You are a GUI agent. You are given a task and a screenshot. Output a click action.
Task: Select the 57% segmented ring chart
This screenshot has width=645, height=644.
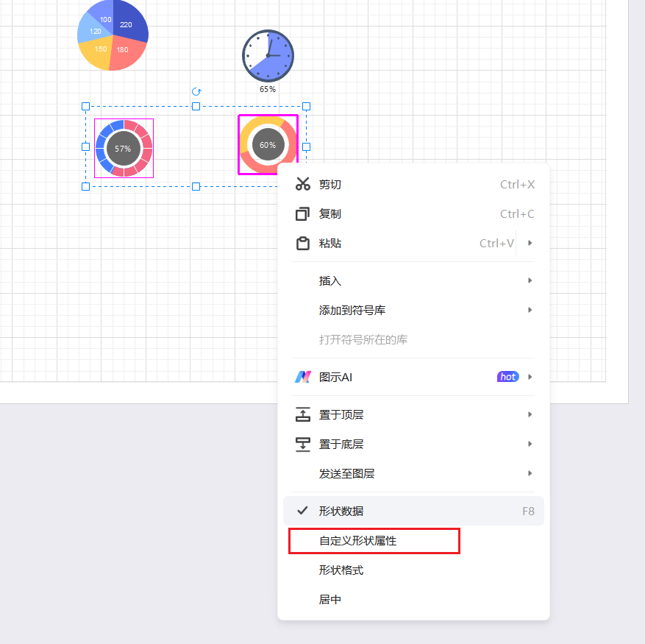(124, 149)
